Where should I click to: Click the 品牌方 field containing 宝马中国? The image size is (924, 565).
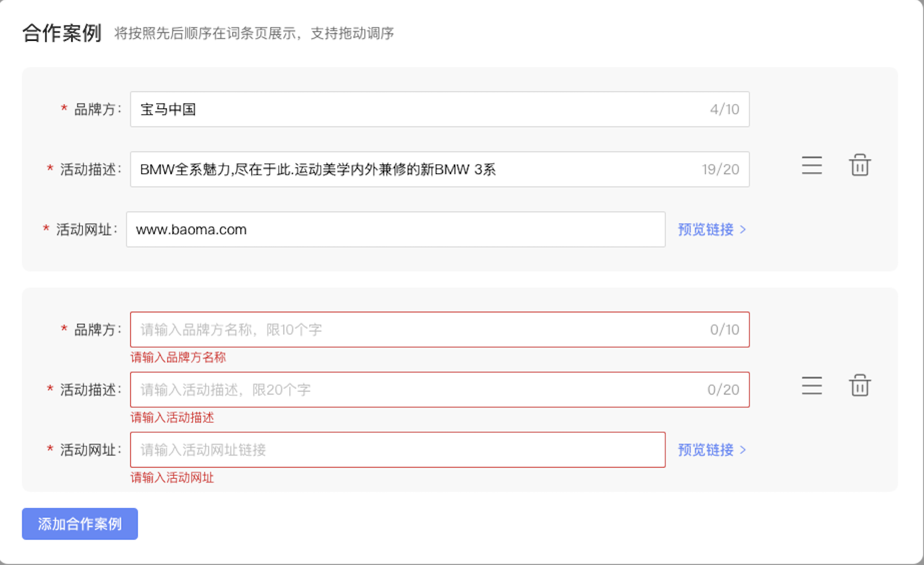pyautogui.click(x=439, y=110)
